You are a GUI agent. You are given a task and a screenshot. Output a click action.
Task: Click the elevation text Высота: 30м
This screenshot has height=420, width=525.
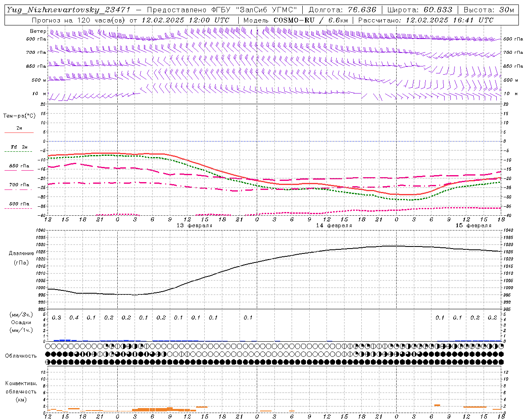488,10
